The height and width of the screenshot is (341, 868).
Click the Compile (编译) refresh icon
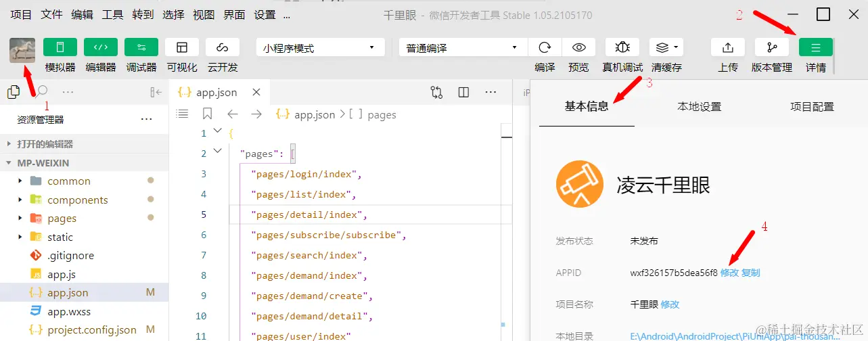[x=545, y=47]
